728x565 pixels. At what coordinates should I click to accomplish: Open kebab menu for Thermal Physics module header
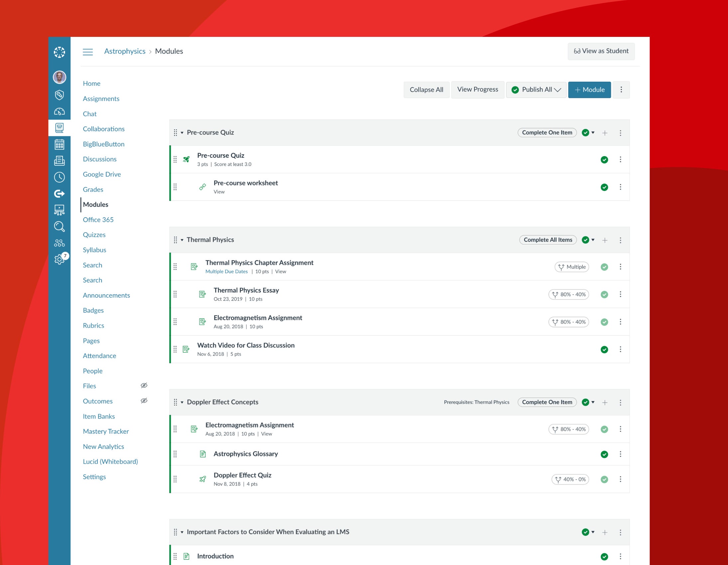[x=620, y=240]
